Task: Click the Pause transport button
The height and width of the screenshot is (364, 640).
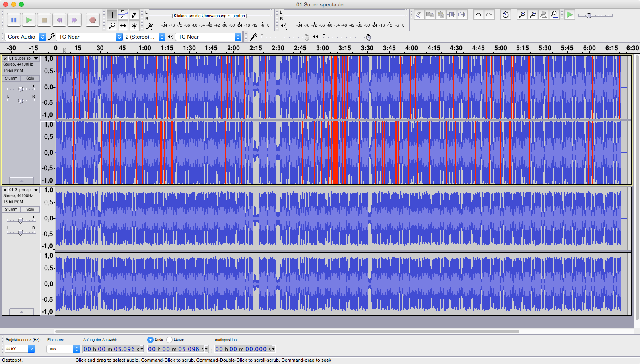Action: point(14,20)
